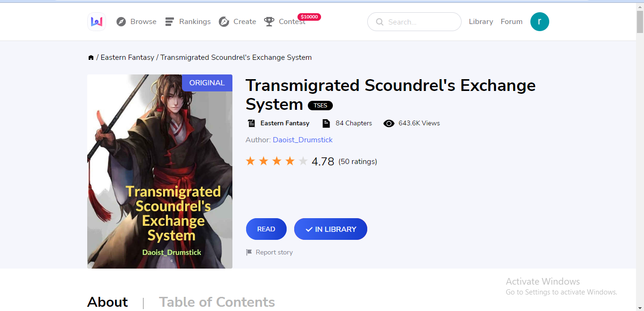Click the home icon in breadcrumb

click(x=91, y=57)
